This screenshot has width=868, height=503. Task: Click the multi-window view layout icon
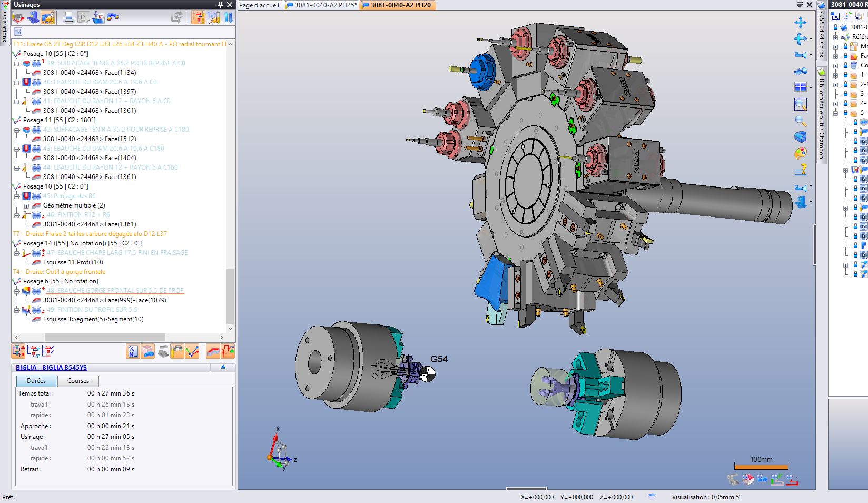click(800, 87)
